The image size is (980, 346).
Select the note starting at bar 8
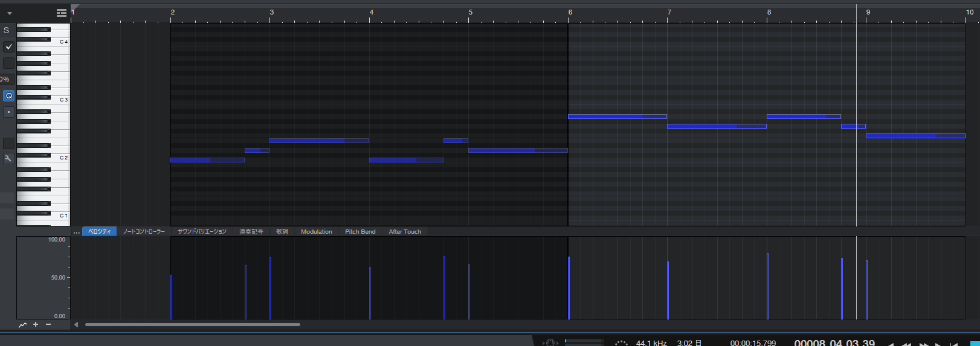804,117
